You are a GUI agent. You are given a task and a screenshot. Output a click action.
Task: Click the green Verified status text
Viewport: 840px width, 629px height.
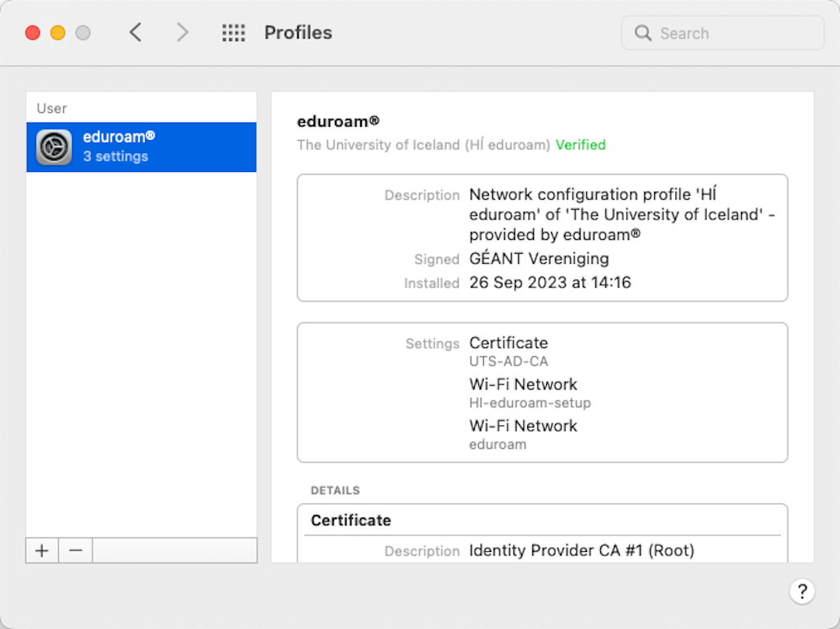point(580,145)
